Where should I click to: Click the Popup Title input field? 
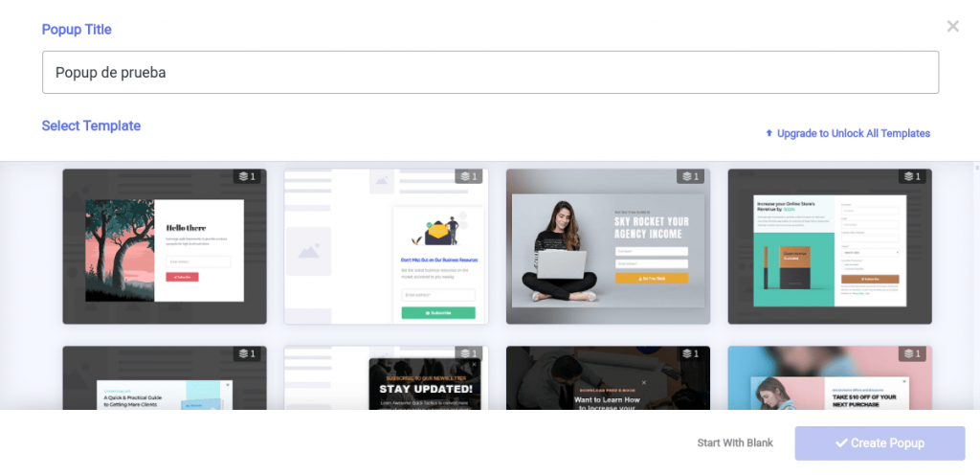point(490,73)
